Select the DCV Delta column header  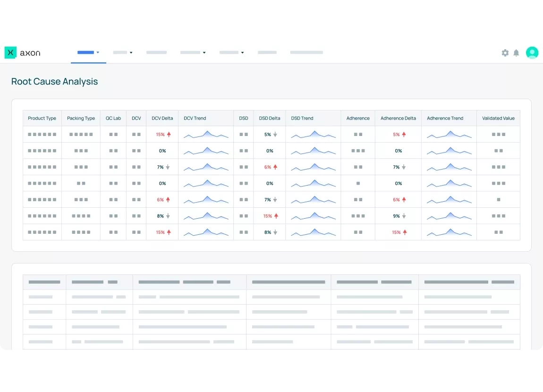pyautogui.click(x=162, y=118)
